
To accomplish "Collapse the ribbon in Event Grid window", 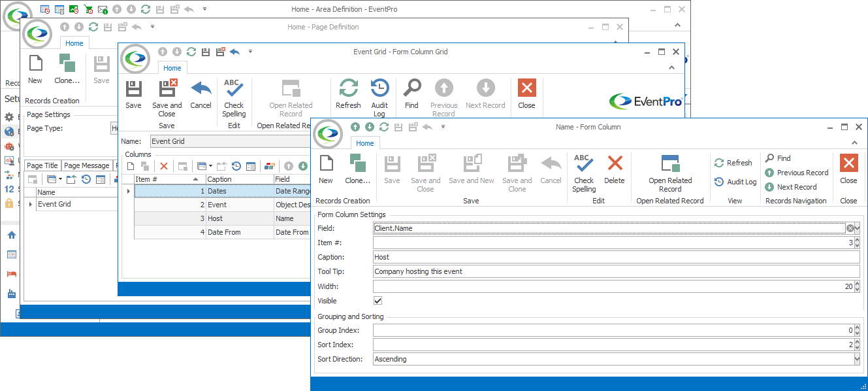I will (x=670, y=67).
